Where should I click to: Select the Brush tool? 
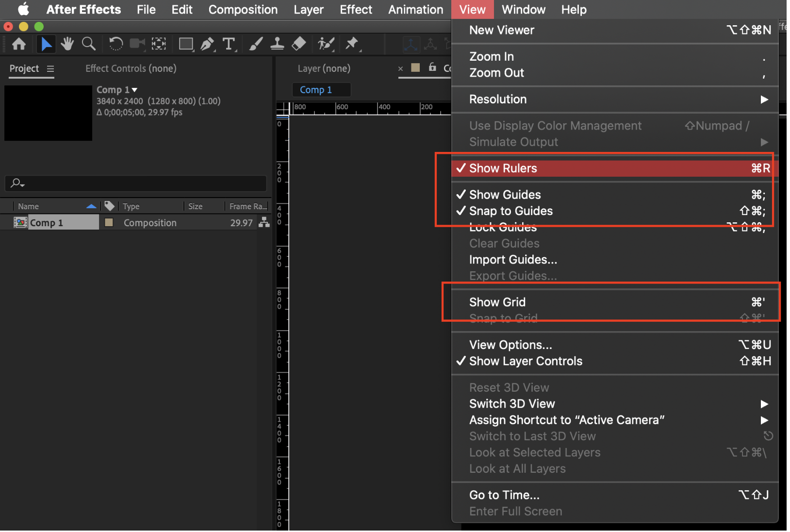click(256, 44)
